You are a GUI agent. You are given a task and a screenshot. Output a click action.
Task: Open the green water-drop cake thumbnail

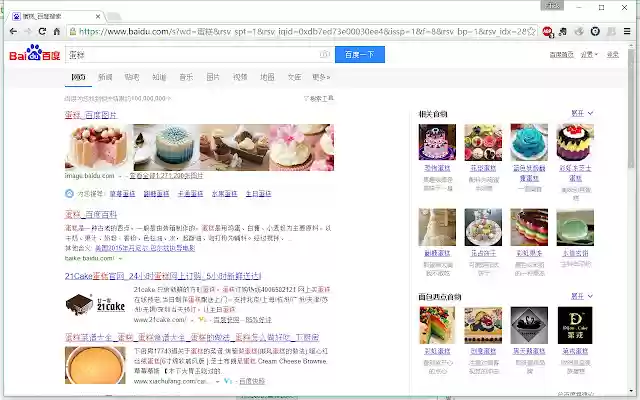coord(575,227)
